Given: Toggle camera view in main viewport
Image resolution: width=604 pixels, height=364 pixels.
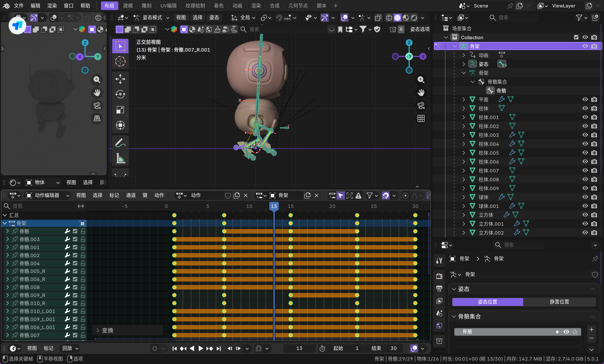Looking at the screenshot, I should pos(421,106).
